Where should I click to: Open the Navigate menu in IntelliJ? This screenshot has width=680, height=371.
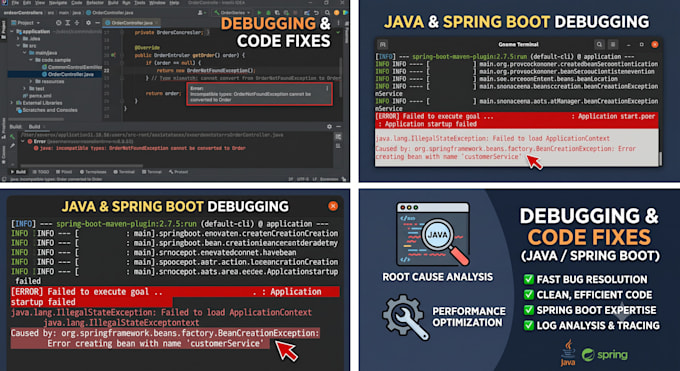tap(58, 3)
